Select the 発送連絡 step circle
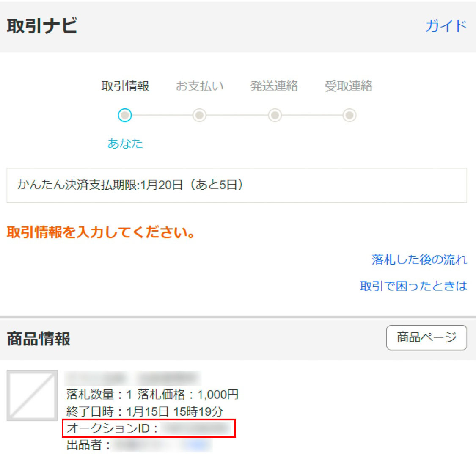This screenshot has width=476, height=461. coord(275,116)
